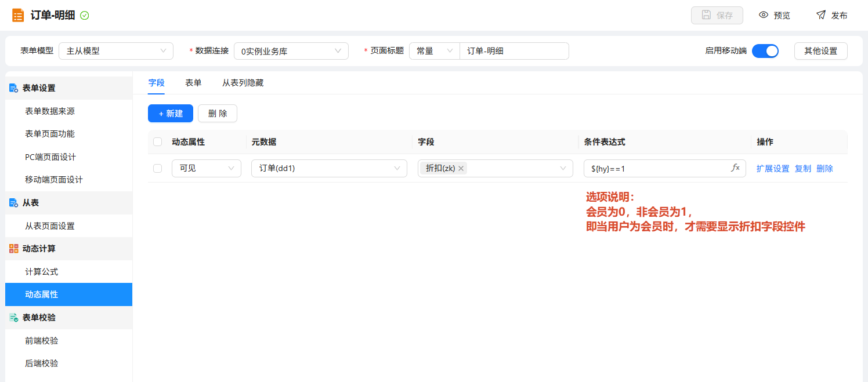Click the 表单设置 section icon
868x382 pixels.
point(13,88)
